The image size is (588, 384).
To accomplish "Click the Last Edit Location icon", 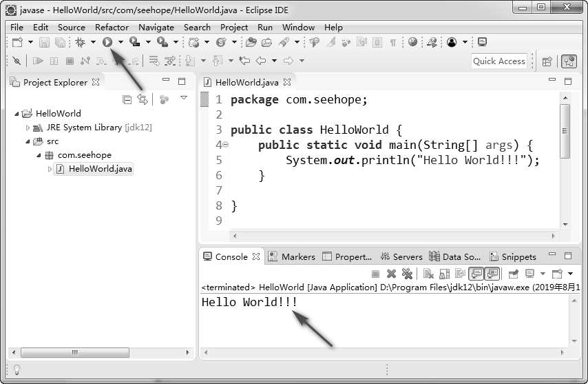I will (x=244, y=61).
